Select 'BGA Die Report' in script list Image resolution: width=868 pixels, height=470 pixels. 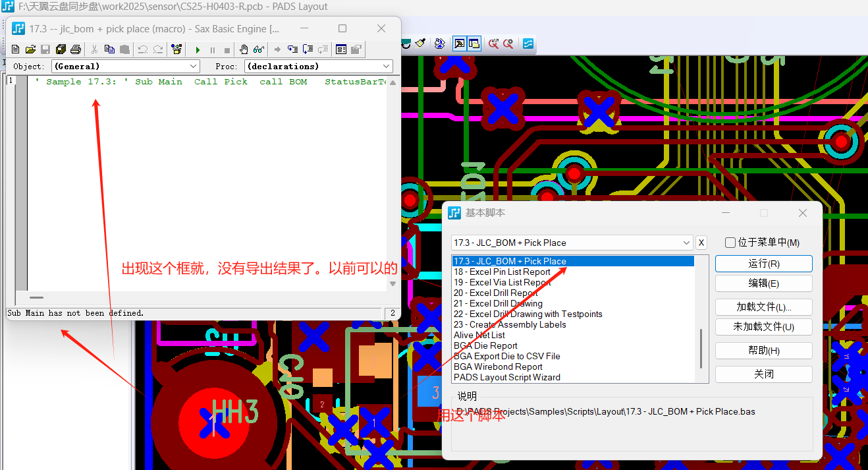point(485,345)
